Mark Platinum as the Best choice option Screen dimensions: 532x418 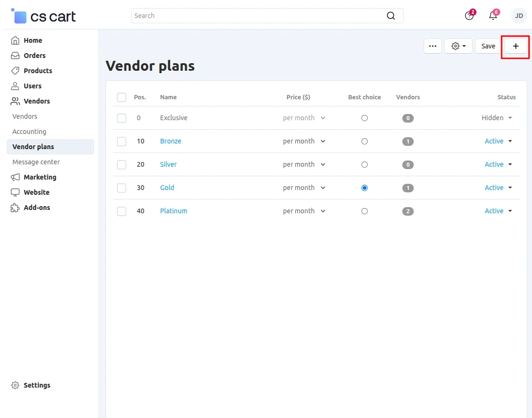[x=364, y=211]
